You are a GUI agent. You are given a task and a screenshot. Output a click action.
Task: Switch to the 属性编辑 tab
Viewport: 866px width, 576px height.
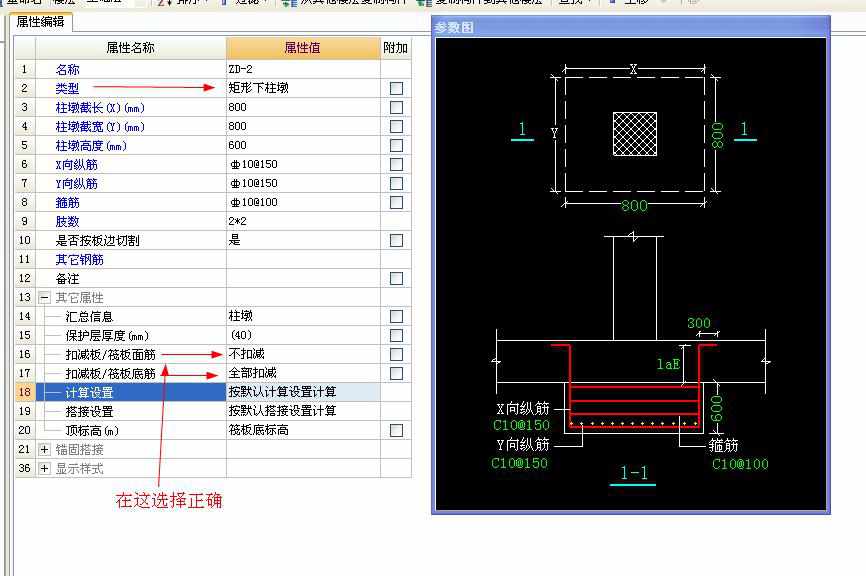click(x=40, y=22)
